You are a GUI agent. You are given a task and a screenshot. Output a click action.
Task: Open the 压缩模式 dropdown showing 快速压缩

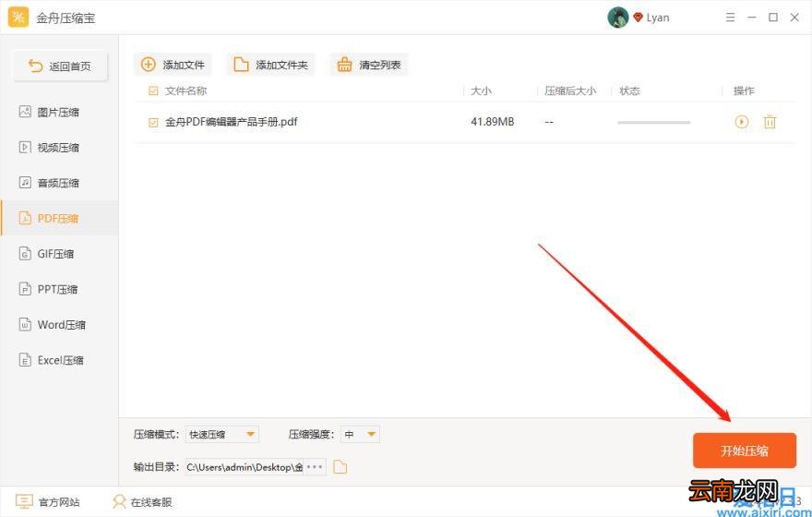pos(222,435)
